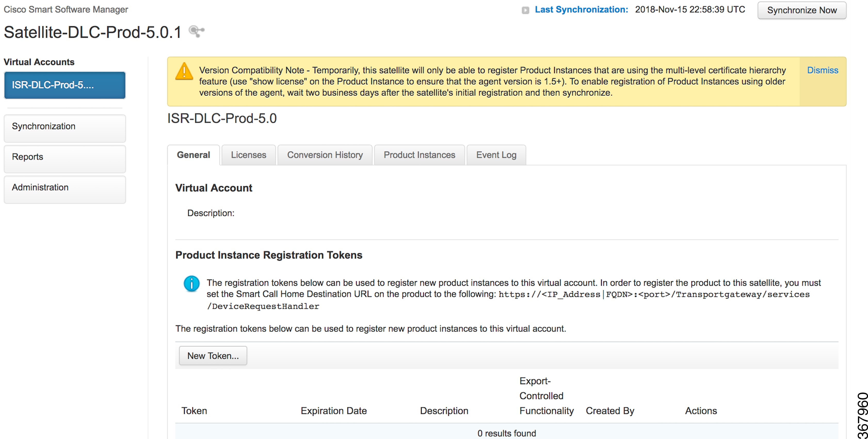
Task: Click the New Token button
Action: click(x=213, y=356)
